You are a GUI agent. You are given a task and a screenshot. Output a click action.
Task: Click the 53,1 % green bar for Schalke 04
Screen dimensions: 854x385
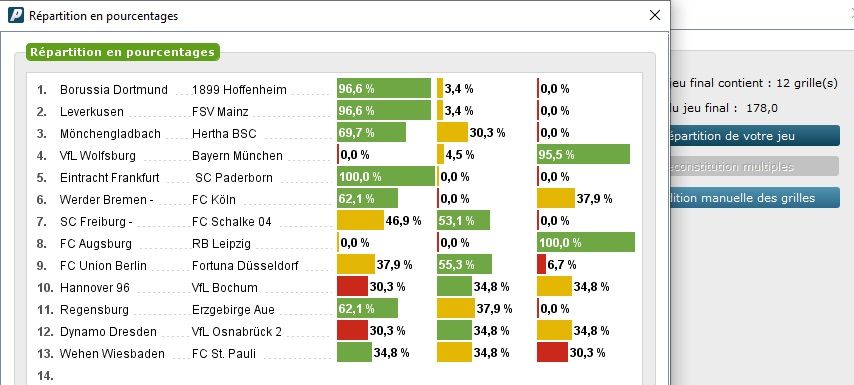coord(463,221)
